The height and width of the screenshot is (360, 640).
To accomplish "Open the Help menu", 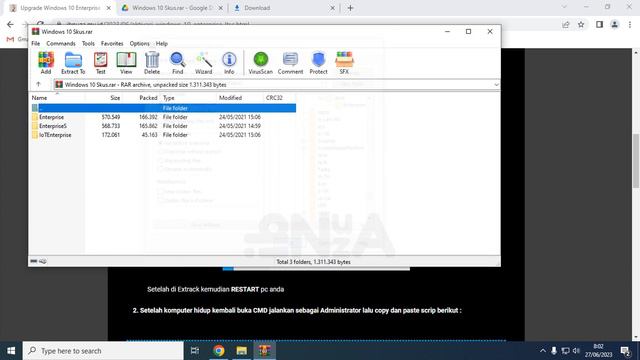I will tap(162, 43).
